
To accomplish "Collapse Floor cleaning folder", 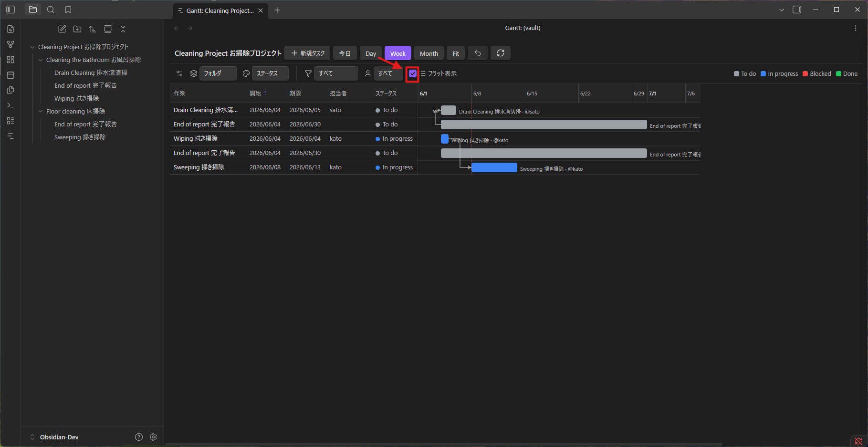I will [41, 111].
